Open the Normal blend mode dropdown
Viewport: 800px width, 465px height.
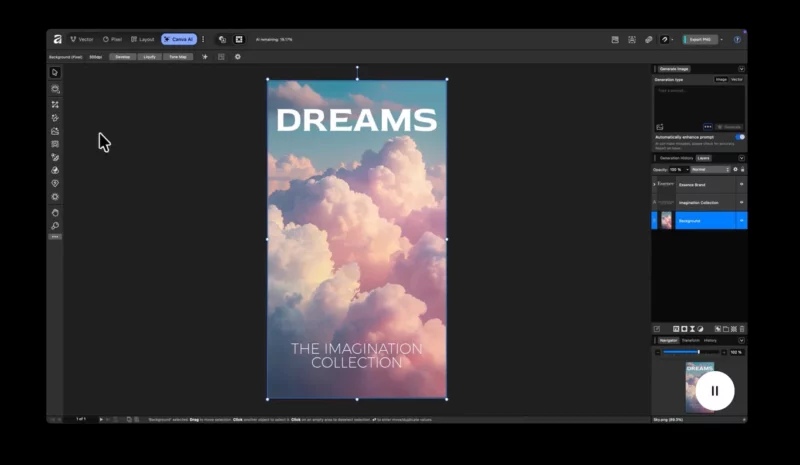(711, 169)
